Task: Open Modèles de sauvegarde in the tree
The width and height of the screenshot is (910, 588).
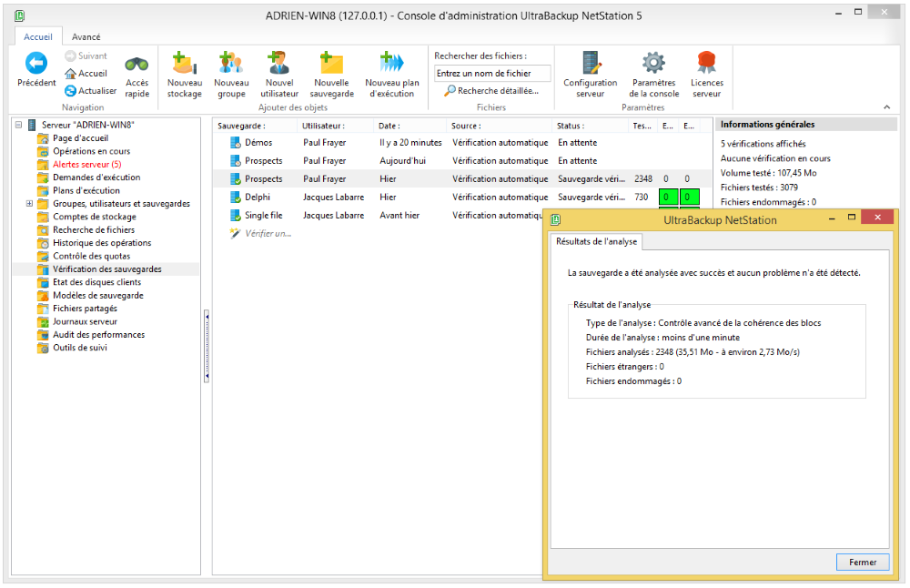Action: point(97,296)
